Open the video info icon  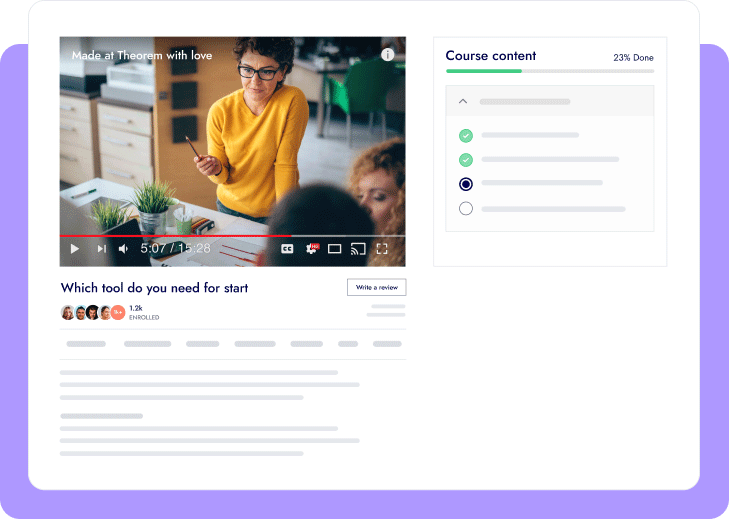387,55
